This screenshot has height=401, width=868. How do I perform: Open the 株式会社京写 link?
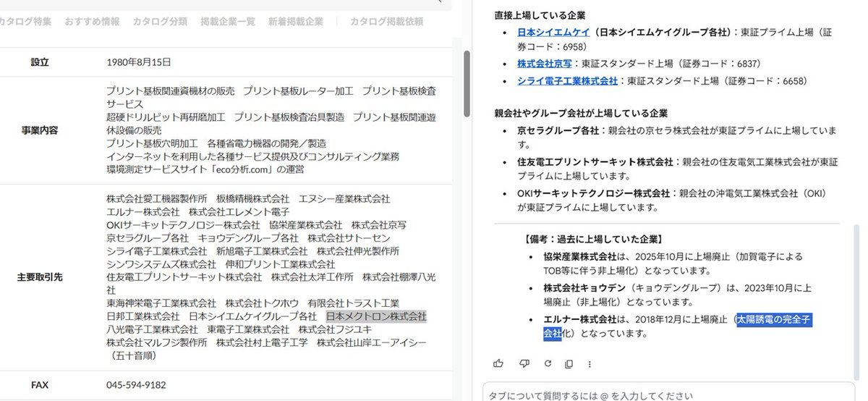(545, 64)
